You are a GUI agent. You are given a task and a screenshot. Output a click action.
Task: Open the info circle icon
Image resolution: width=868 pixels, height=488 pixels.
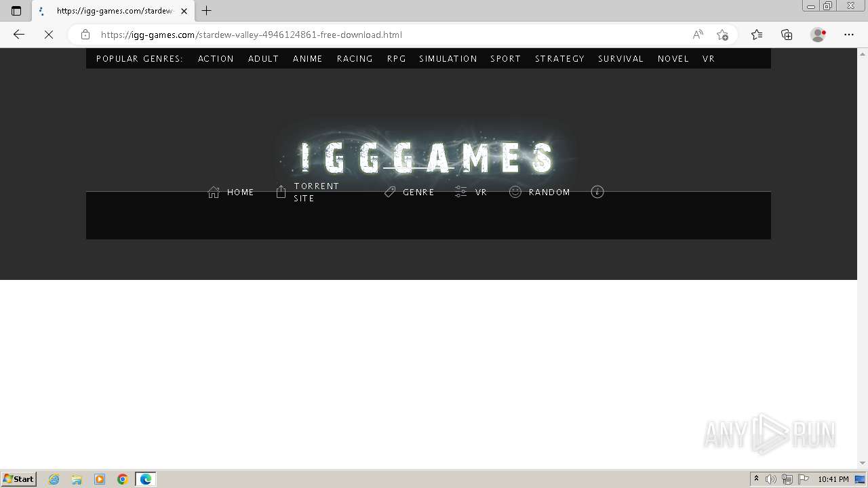(x=597, y=192)
